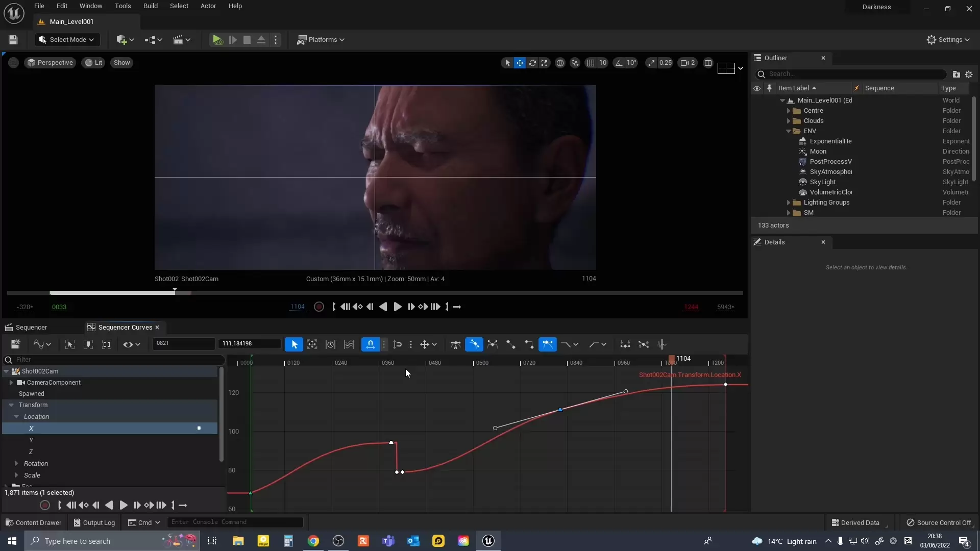This screenshot has height=551, width=980.
Task: Click the Save curves icon in the Curve Editor
Action: (16, 344)
